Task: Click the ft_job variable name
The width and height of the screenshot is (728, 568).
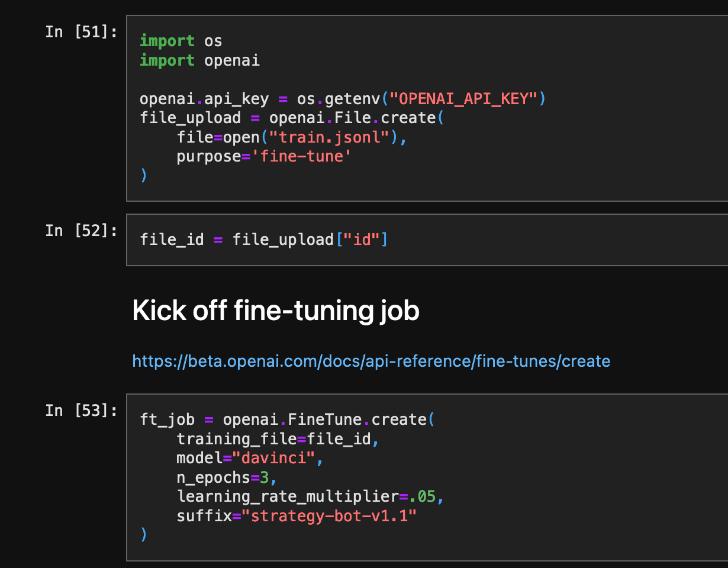Action: [x=167, y=419]
